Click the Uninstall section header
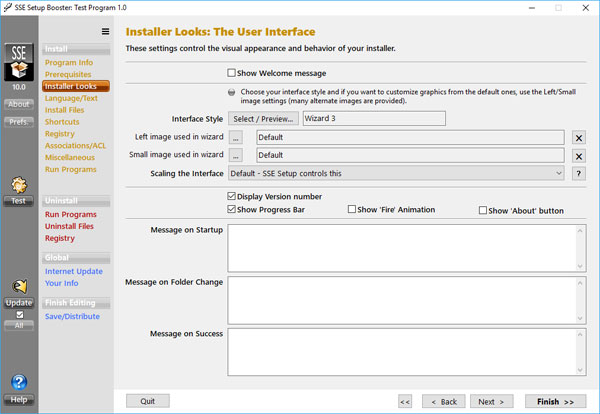 pyautogui.click(x=76, y=200)
